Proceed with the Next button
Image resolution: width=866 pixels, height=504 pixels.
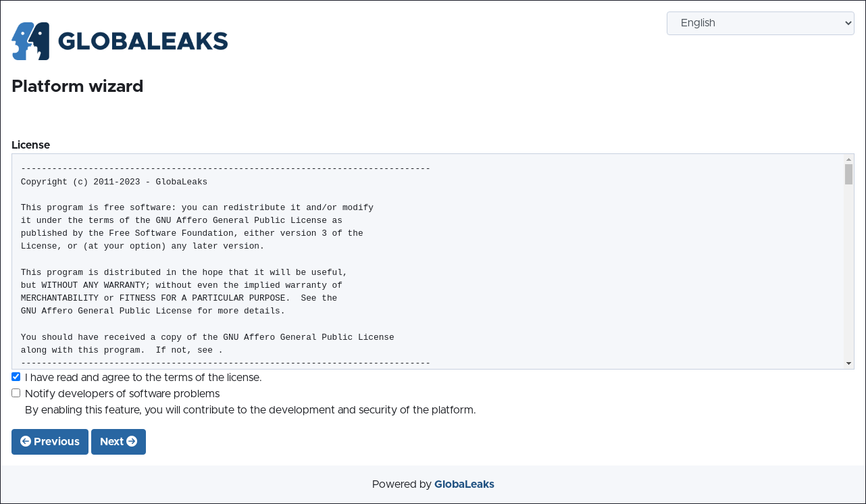pos(118,442)
